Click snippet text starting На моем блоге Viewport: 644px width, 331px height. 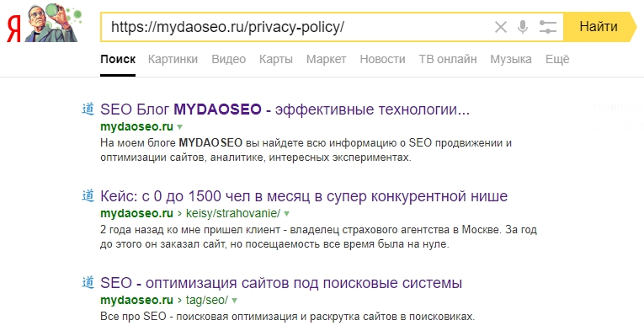click(306, 150)
